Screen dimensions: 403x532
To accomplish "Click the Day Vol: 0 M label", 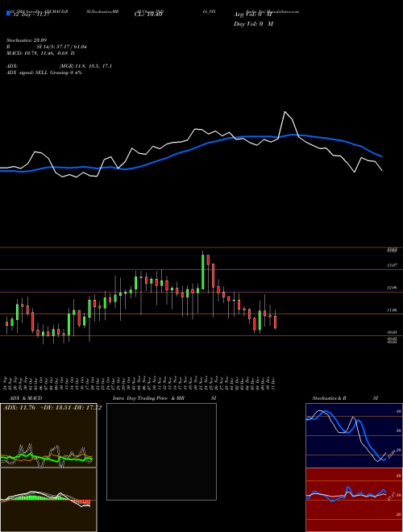I will tap(253, 23).
